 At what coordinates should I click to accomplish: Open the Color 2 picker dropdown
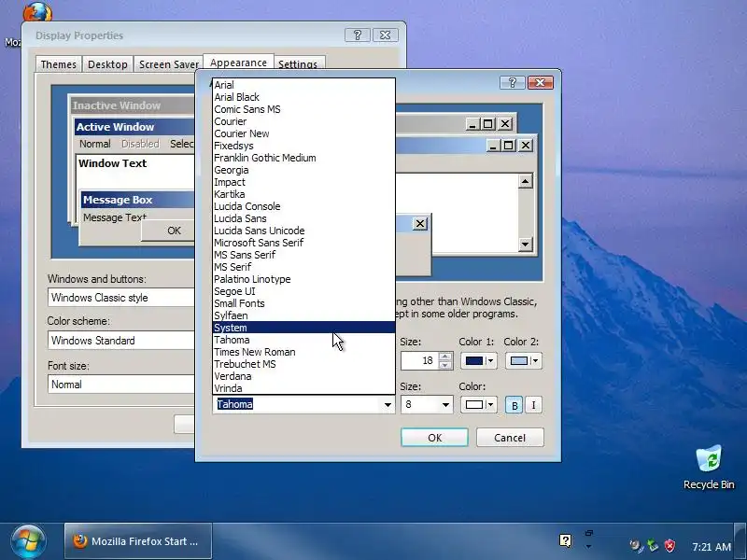(524, 360)
